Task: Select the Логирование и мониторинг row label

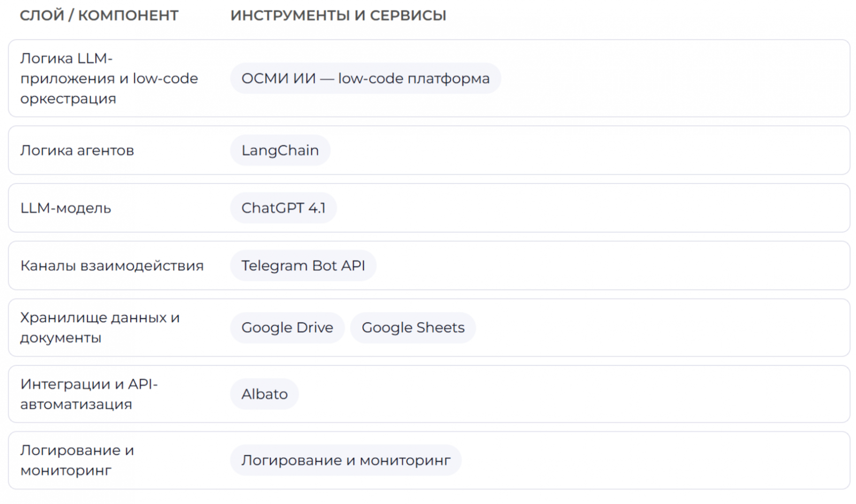Action: pyautogui.click(x=77, y=460)
